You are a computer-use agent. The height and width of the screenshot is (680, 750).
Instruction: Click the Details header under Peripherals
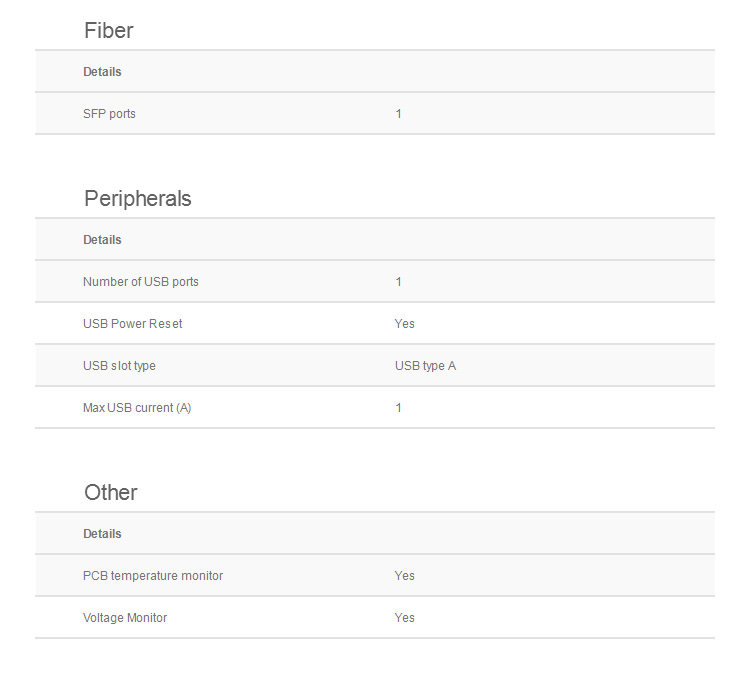102,240
